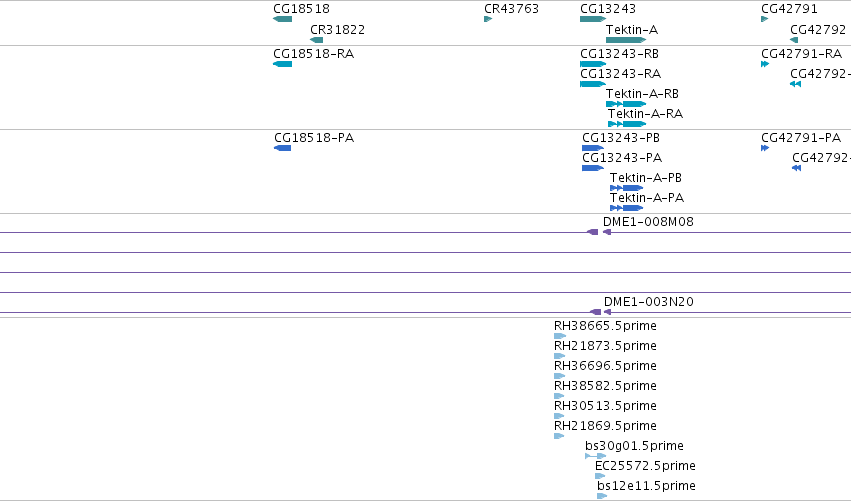The width and height of the screenshot is (851, 501).
Task: Click the RH38582.5prime label text
Action: pyautogui.click(x=605, y=386)
